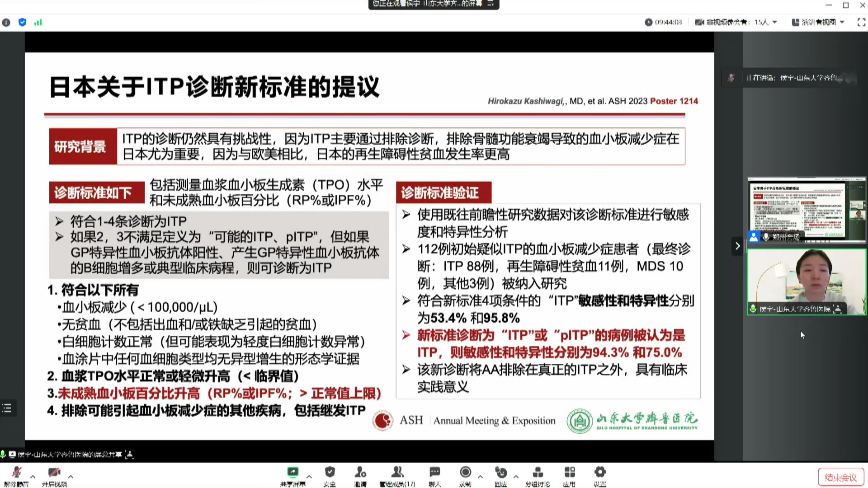Select the Zhengzhou venue video thumbnail
This screenshot has width=868, height=488.
[807, 211]
